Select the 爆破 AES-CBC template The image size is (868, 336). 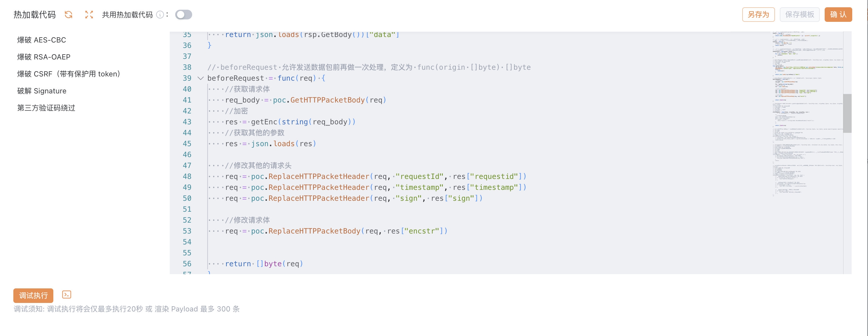pyautogui.click(x=42, y=40)
